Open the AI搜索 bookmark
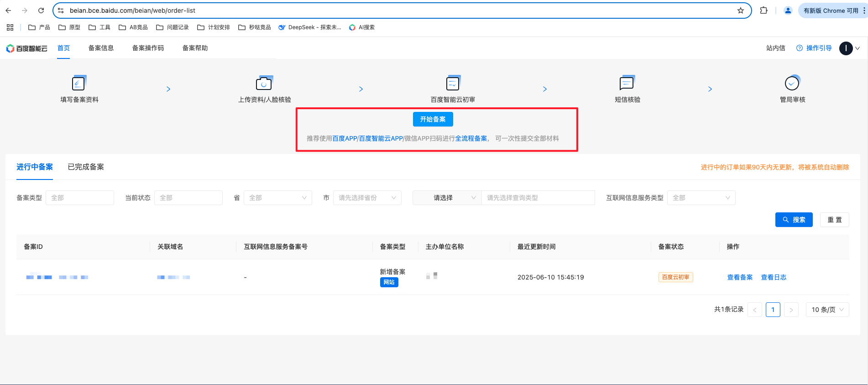This screenshot has width=868, height=385. pyautogui.click(x=362, y=27)
